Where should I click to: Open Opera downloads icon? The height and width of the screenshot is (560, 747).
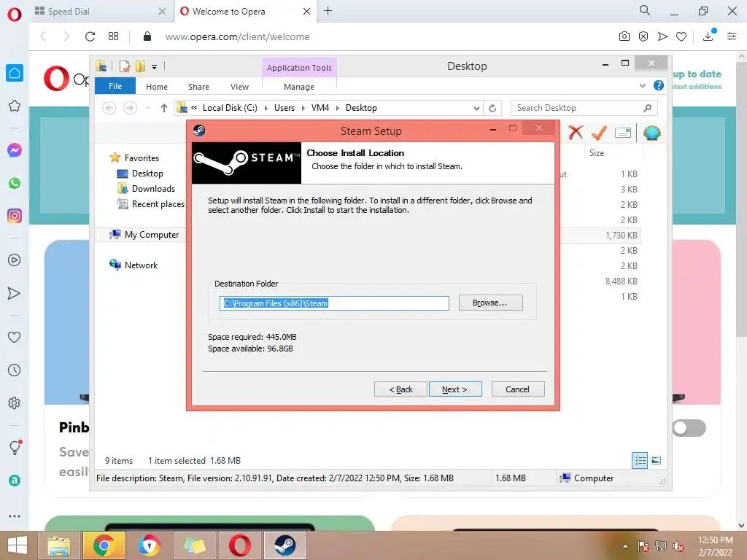tap(708, 36)
